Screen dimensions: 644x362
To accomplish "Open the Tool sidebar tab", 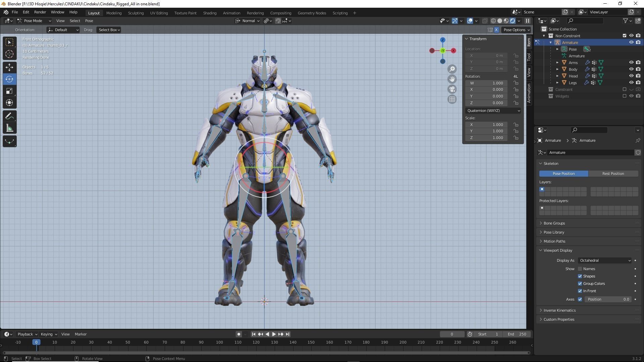I will pos(529,57).
